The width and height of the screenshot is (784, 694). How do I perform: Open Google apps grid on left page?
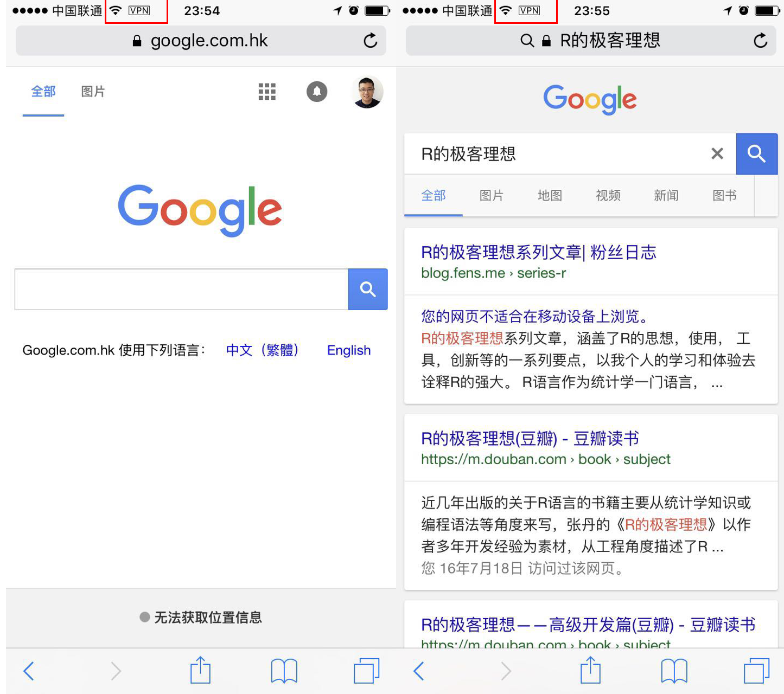pyautogui.click(x=267, y=92)
